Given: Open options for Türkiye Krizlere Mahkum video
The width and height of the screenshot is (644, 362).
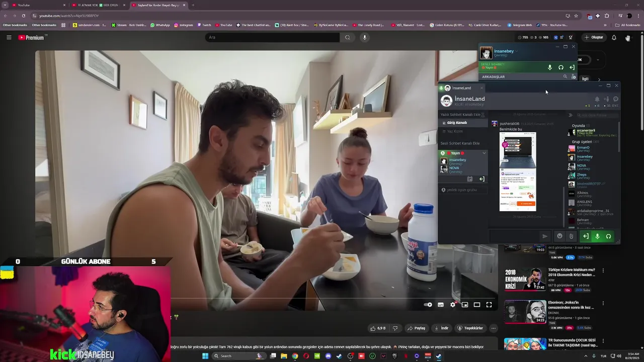Looking at the screenshot, I should coord(603,270).
